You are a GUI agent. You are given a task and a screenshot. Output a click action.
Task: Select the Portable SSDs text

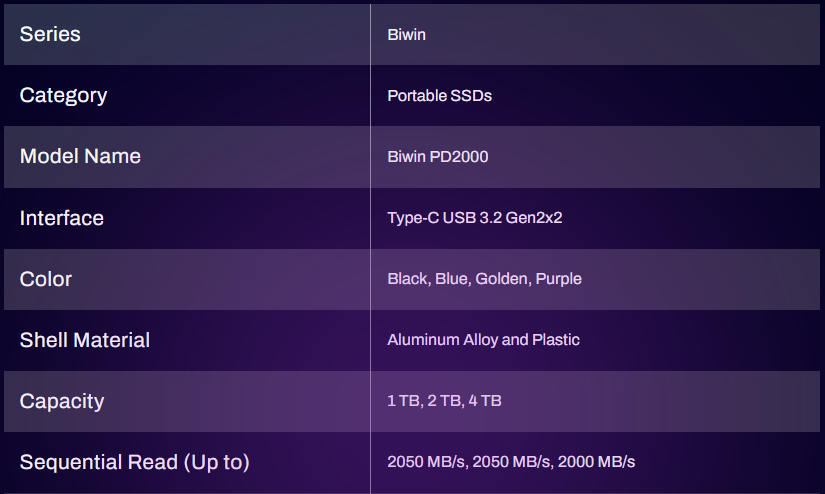tap(439, 96)
